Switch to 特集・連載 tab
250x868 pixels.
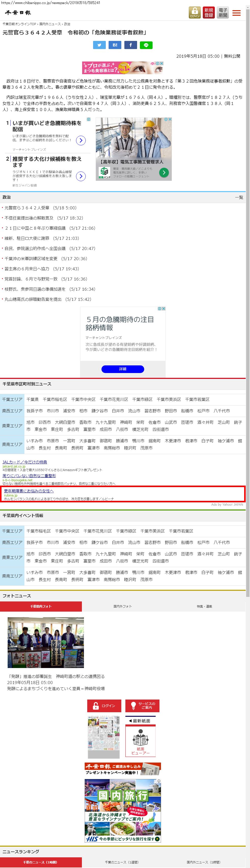click(x=204, y=606)
